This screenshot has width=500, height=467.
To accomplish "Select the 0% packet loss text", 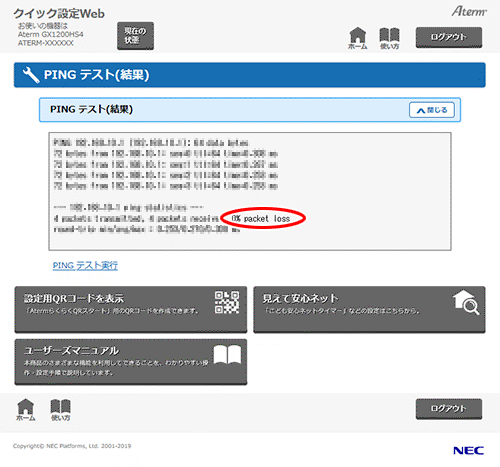I will click(261, 219).
